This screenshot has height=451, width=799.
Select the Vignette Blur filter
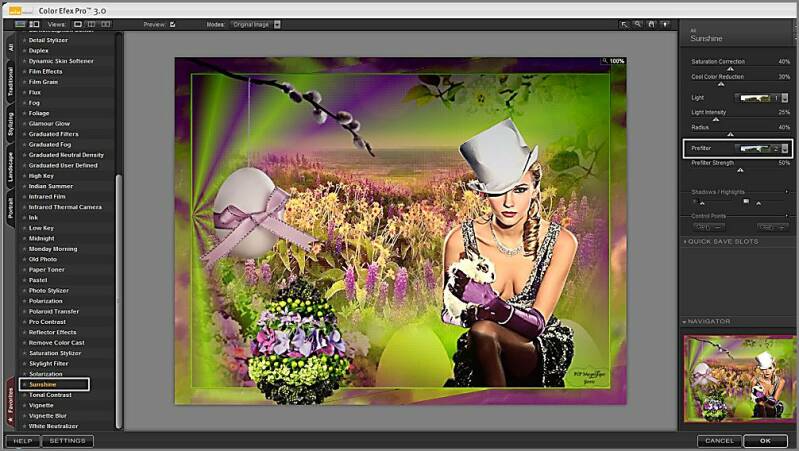click(48, 416)
